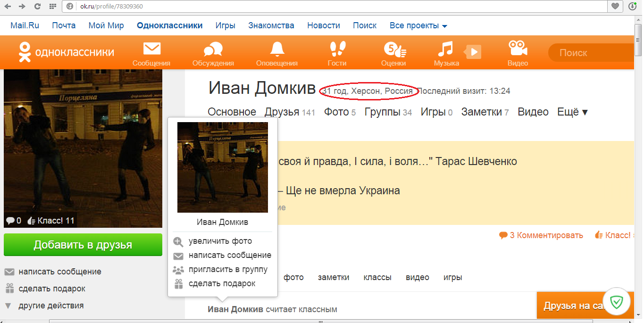
Task: Open the Почта link in top bar
Action: [64, 25]
